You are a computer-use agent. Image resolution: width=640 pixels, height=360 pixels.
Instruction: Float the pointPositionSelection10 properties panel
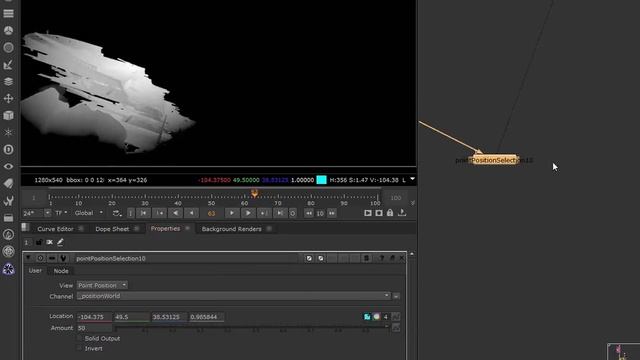point(392,258)
